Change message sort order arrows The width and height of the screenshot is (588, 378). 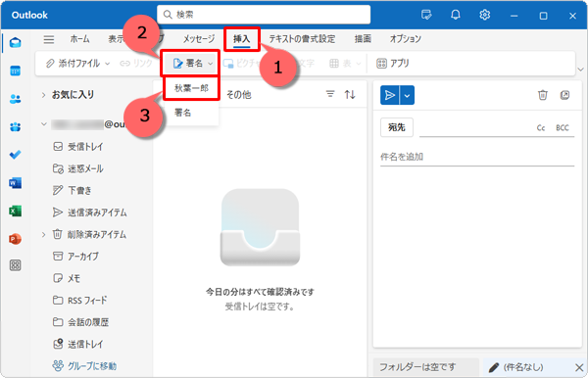tap(350, 94)
